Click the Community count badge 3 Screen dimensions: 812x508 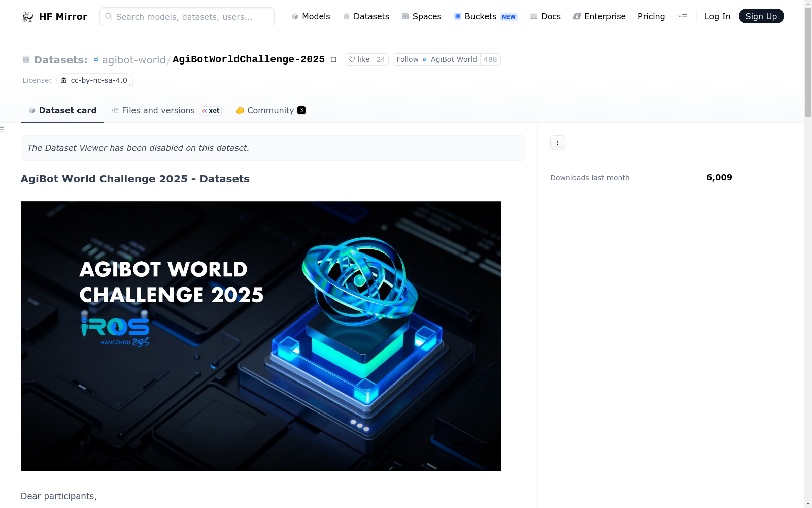[301, 110]
